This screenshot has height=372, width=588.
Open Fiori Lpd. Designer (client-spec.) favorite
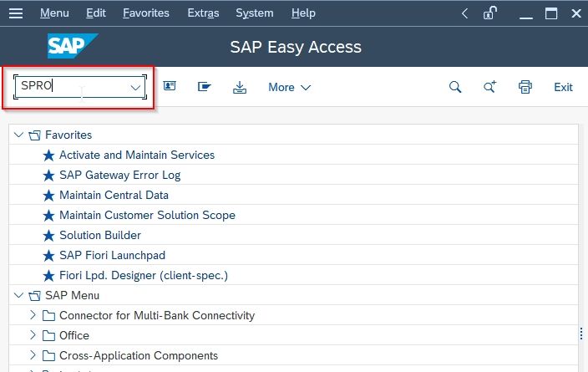144,275
